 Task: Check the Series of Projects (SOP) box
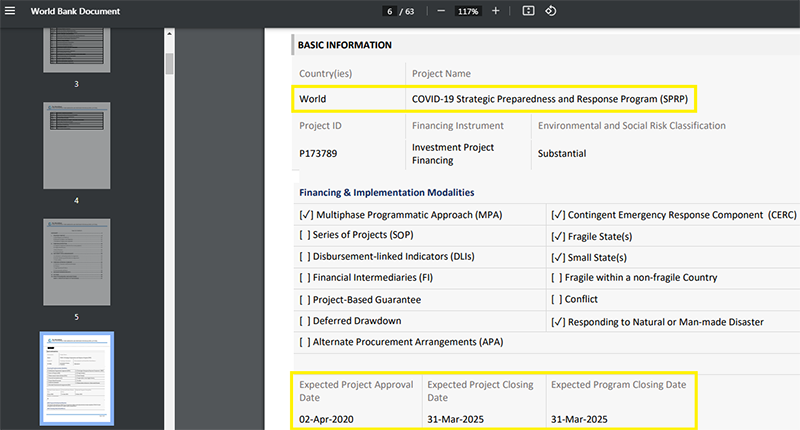[x=306, y=236]
